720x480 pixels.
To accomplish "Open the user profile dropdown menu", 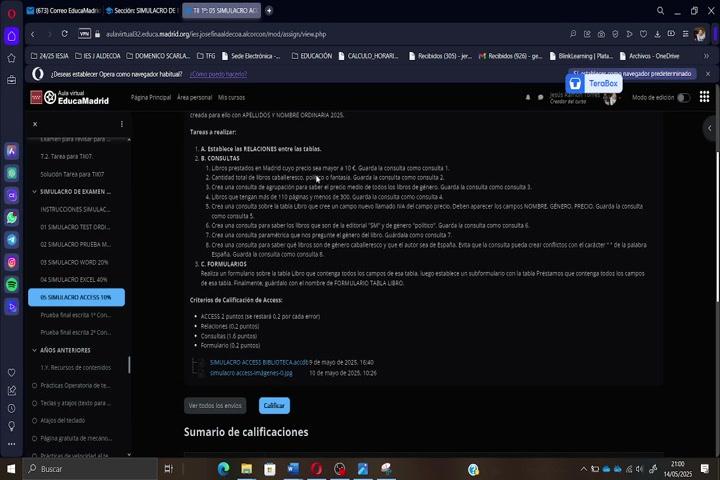I will pos(613,97).
